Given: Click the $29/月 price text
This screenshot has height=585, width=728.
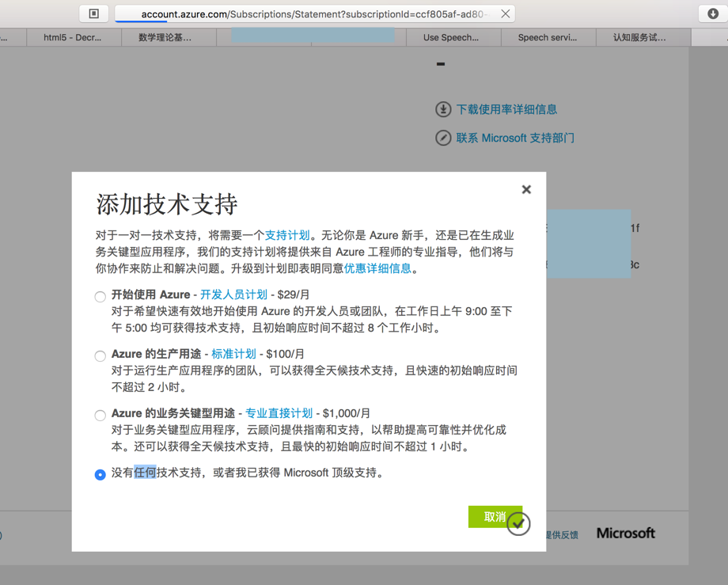Looking at the screenshot, I should point(294,294).
